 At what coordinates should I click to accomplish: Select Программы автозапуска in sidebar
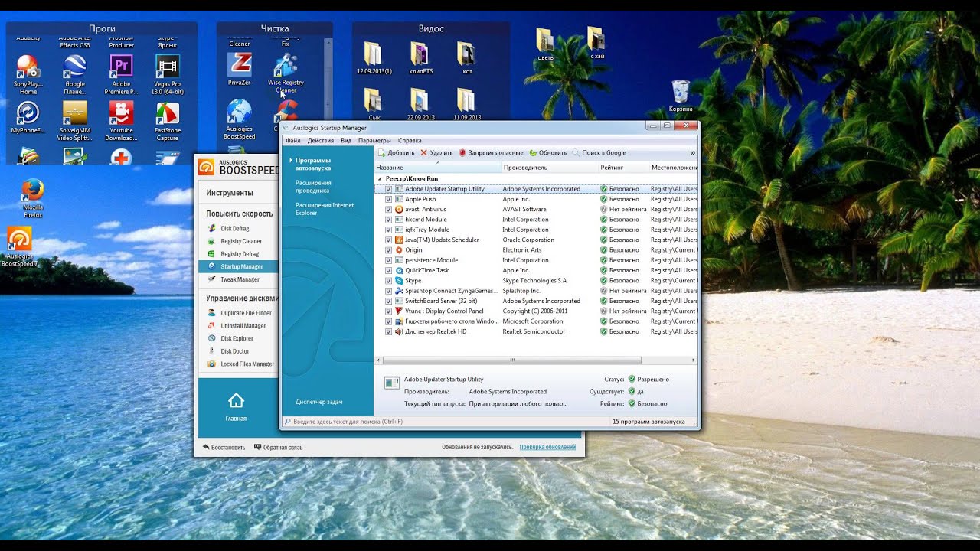(x=313, y=164)
